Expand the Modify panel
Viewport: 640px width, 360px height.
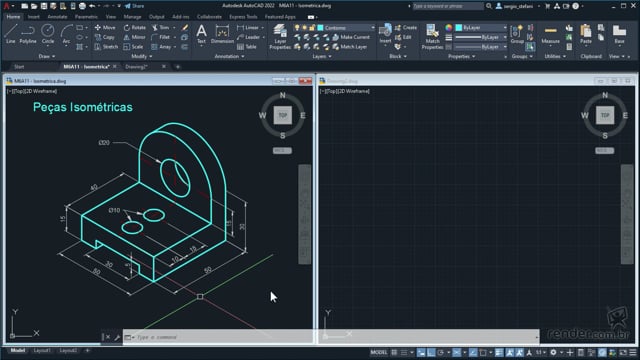point(142,56)
